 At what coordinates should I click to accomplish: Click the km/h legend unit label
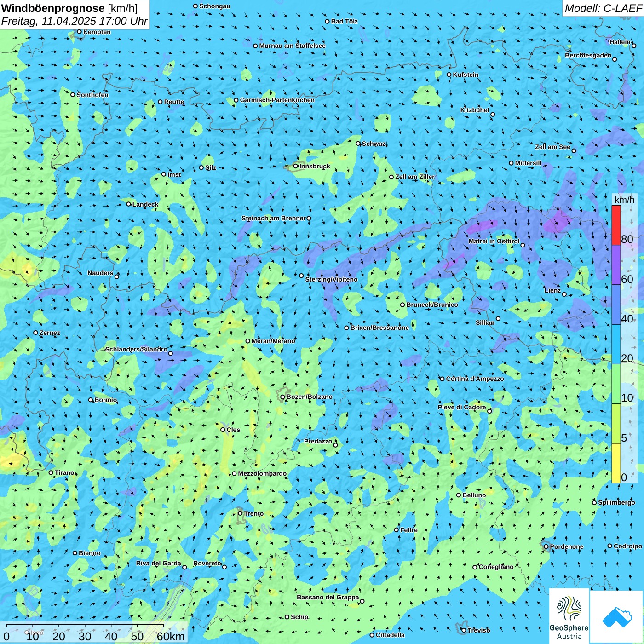(624, 200)
